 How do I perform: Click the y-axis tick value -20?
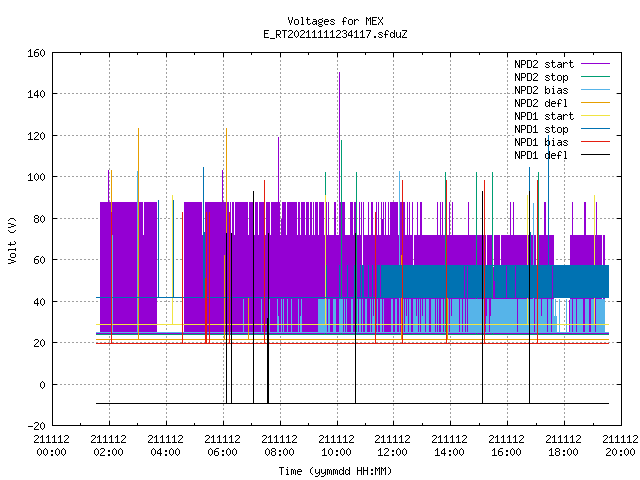point(36,426)
